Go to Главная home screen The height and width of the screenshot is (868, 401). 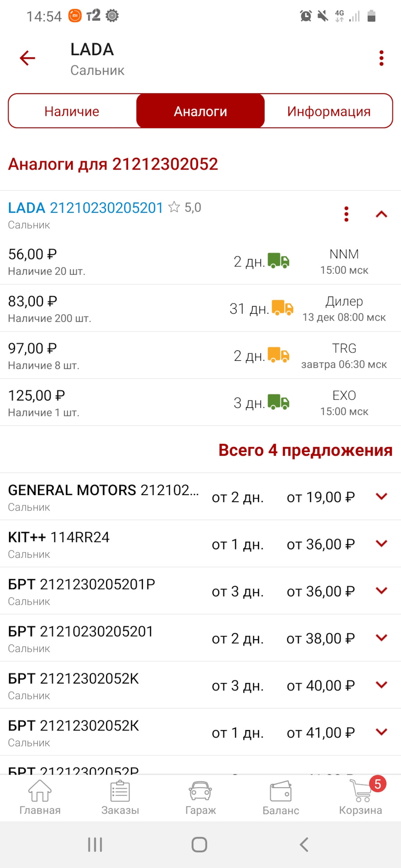click(40, 797)
